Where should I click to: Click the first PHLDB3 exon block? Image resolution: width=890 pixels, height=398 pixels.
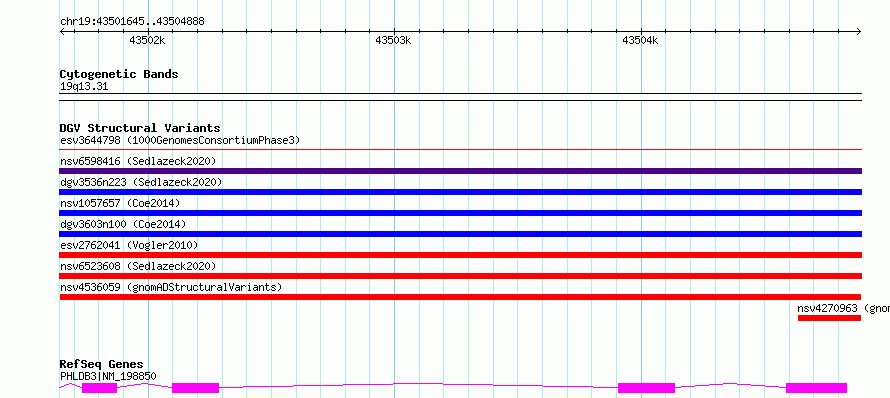pos(99,388)
